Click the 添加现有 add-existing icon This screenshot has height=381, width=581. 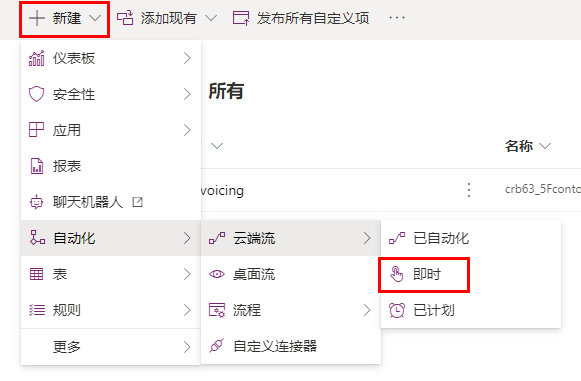point(125,18)
